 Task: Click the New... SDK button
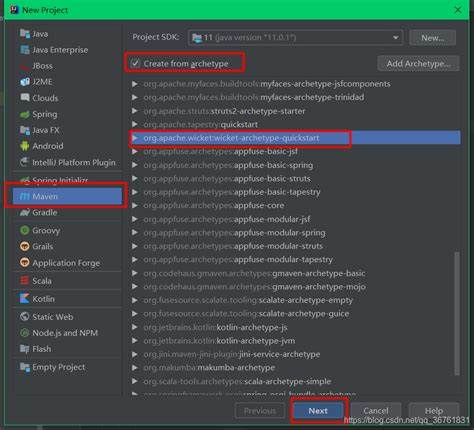(x=433, y=38)
